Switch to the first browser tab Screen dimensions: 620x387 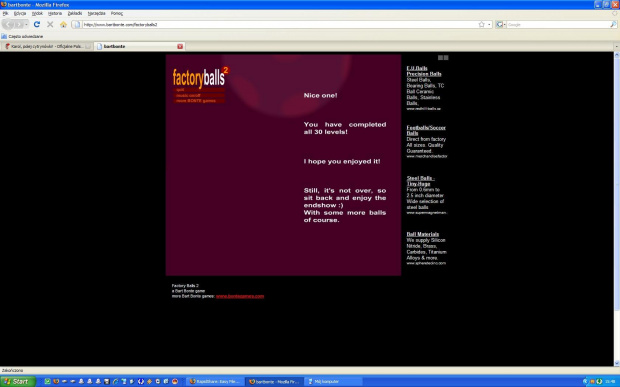coord(47,47)
